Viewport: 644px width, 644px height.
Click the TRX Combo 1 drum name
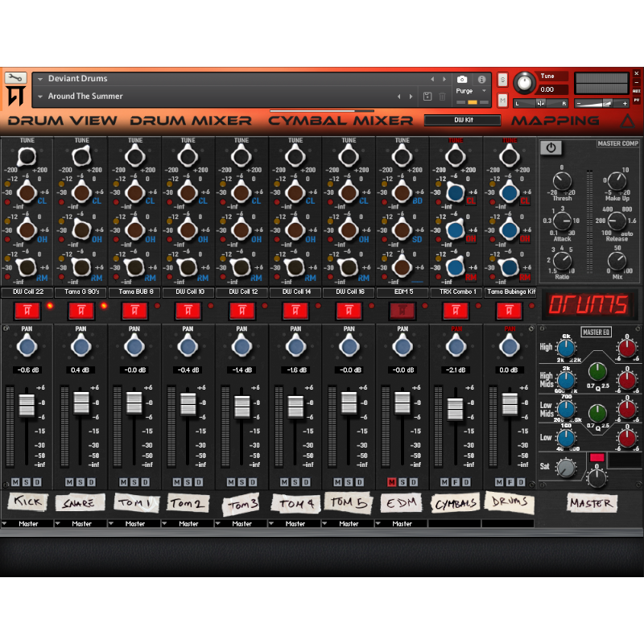(455, 292)
